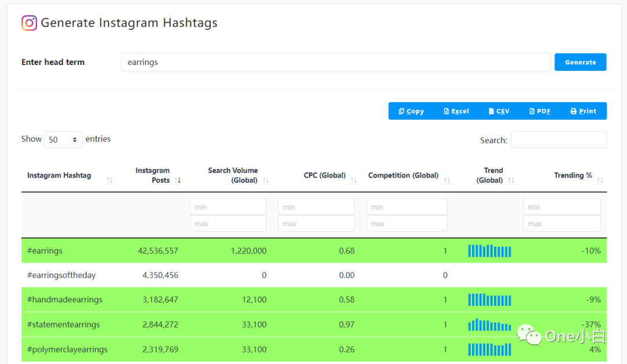Set Search Volume min filter field

click(x=228, y=207)
